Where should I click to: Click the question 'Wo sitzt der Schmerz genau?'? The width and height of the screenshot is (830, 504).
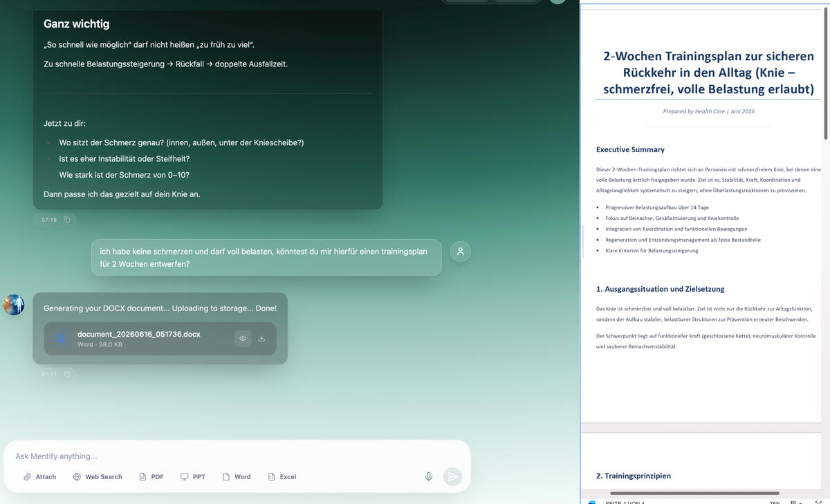tap(181, 142)
